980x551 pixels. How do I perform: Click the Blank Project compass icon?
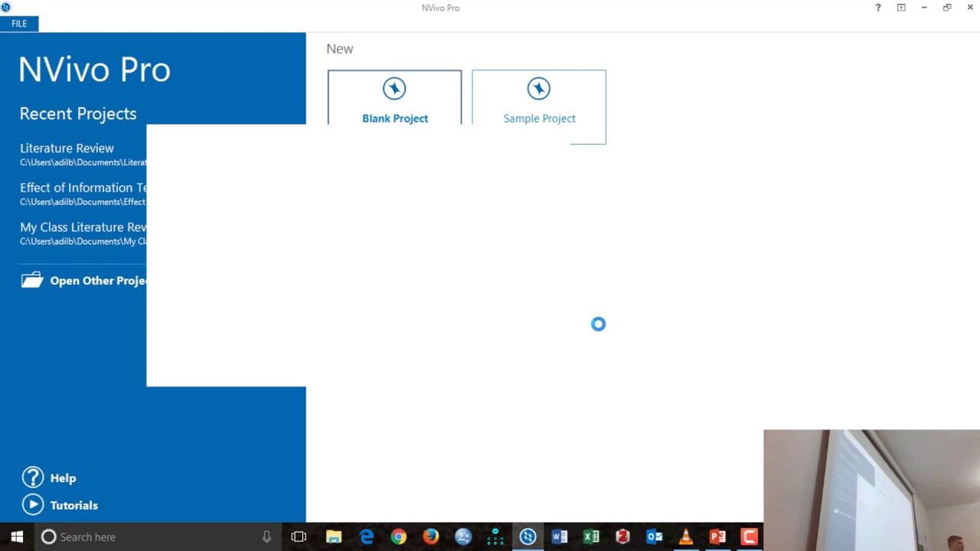point(394,89)
